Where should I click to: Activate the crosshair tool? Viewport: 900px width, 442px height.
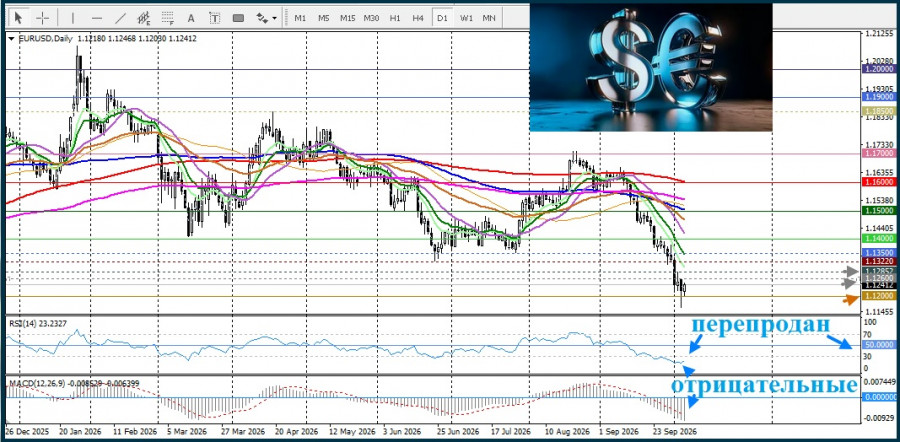coord(42,18)
